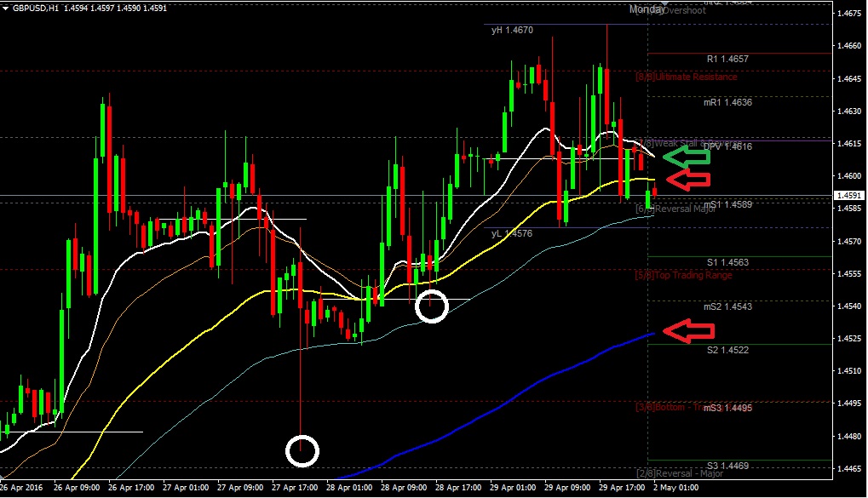
Task: Click 28 Apr 09:00 on the time axis
Action: click(404, 488)
